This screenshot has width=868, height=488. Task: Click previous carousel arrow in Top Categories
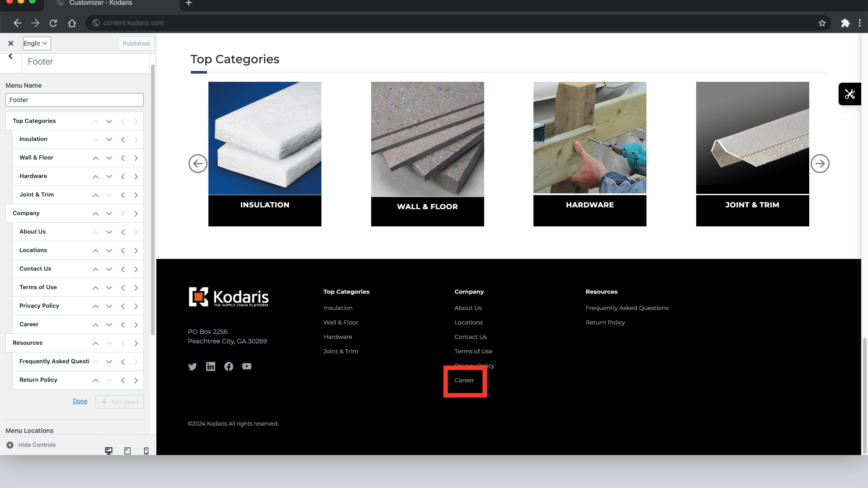tap(198, 164)
